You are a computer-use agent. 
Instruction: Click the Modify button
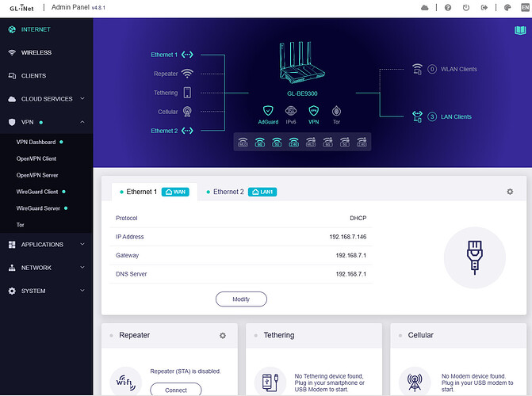[x=241, y=299]
